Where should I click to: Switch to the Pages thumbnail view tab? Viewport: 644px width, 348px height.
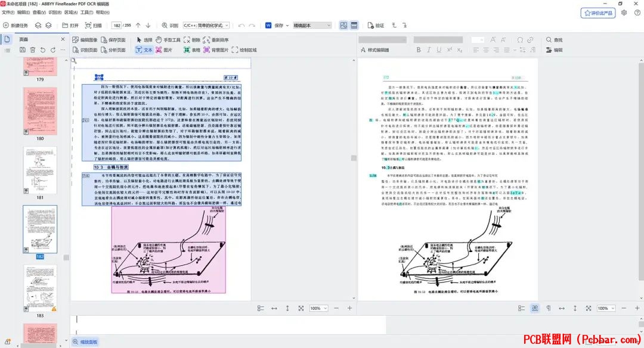(x=7, y=39)
